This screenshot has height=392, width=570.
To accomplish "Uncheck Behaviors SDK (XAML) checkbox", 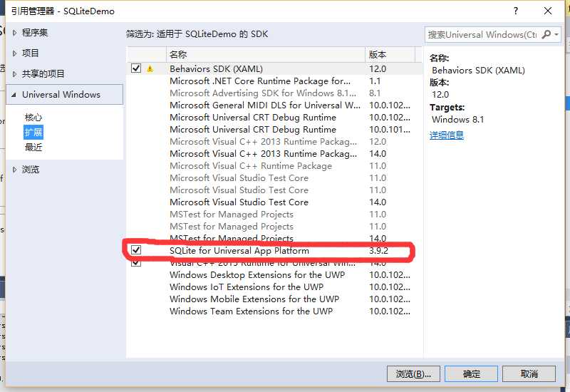I will click(136, 68).
